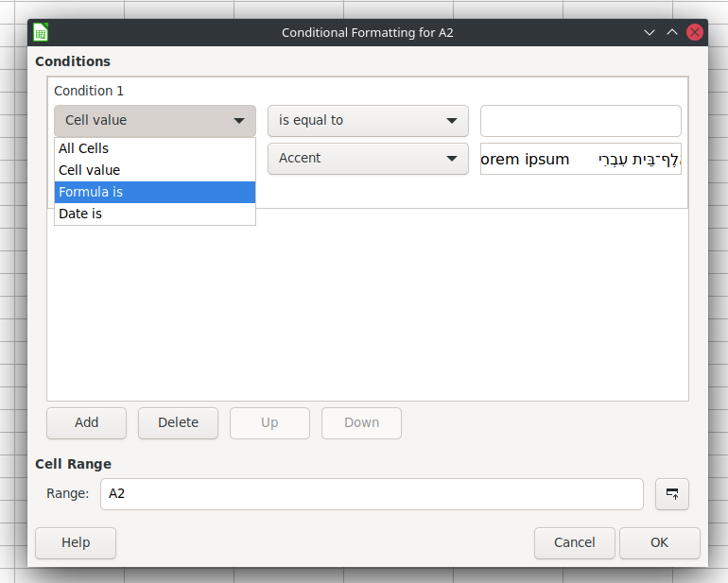Viewport: 728px width, 583px height.
Task: Click the condition value input field
Action: (581, 121)
